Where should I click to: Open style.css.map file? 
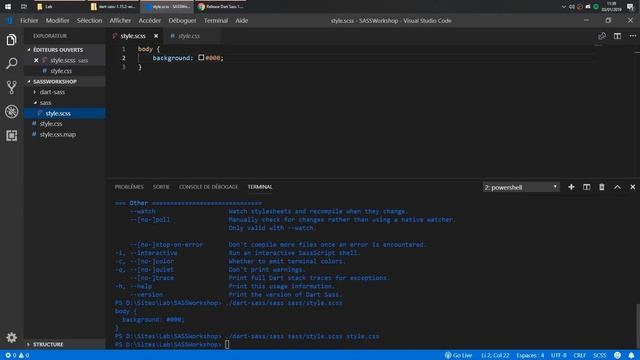[x=58, y=134]
